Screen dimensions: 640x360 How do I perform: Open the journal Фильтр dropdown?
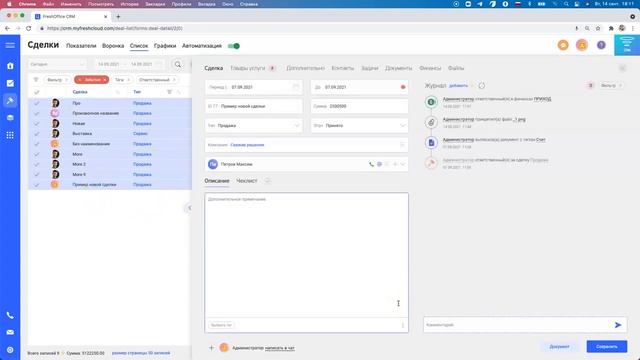tap(611, 85)
